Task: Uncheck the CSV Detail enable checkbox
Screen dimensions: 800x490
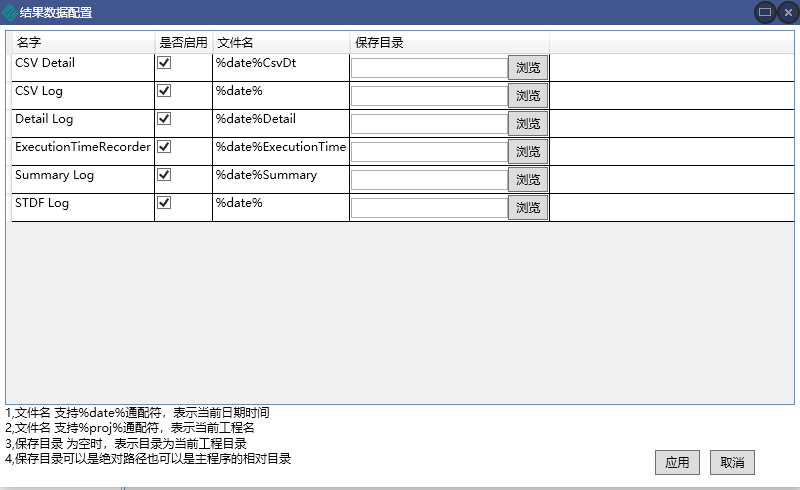Action: point(164,63)
